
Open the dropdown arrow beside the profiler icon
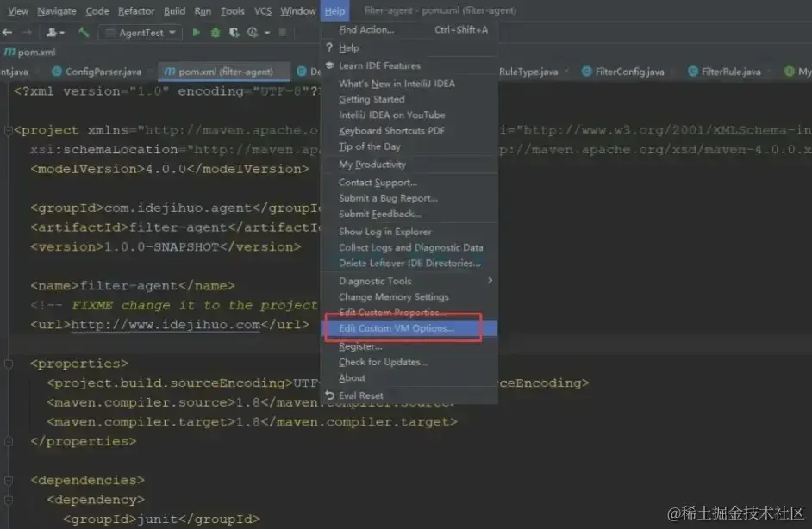(x=267, y=33)
